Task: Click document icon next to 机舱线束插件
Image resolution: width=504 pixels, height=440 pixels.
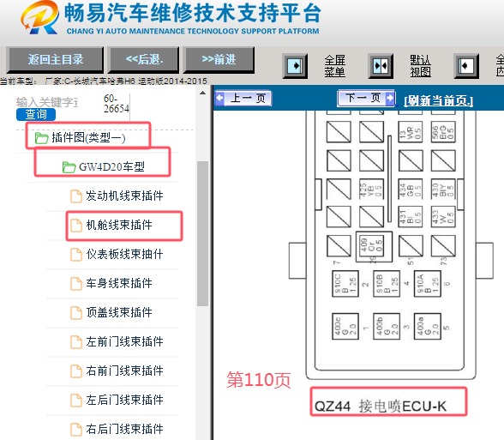Action: click(x=75, y=226)
